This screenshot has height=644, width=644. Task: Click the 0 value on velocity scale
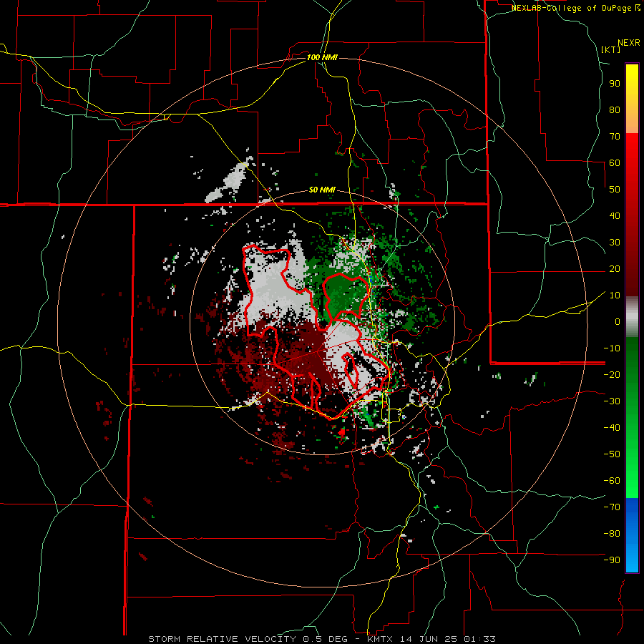click(618, 321)
